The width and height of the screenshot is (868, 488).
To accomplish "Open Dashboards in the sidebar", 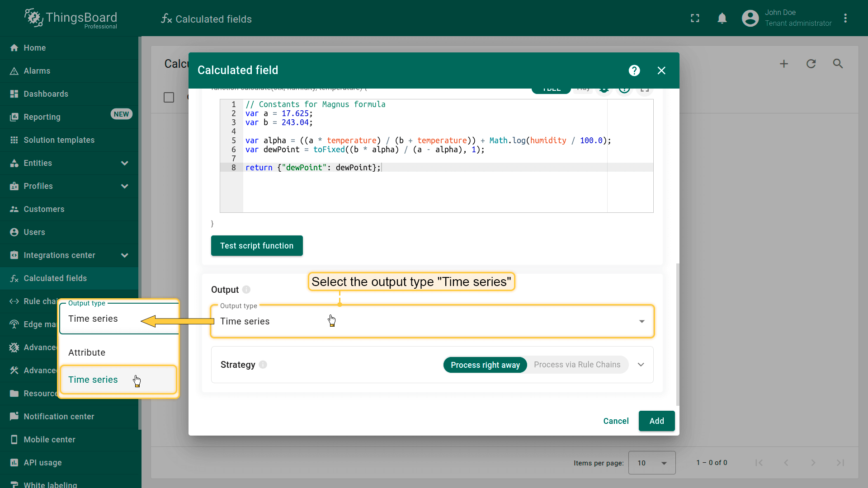I will (x=46, y=94).
